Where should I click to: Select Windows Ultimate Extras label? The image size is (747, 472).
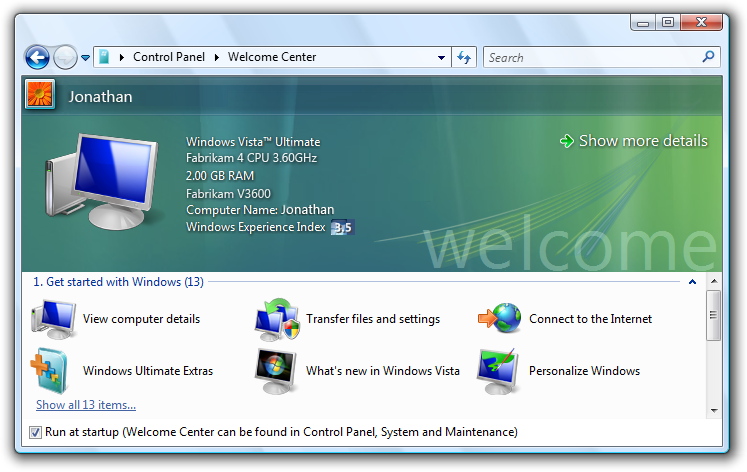[148, 371]
